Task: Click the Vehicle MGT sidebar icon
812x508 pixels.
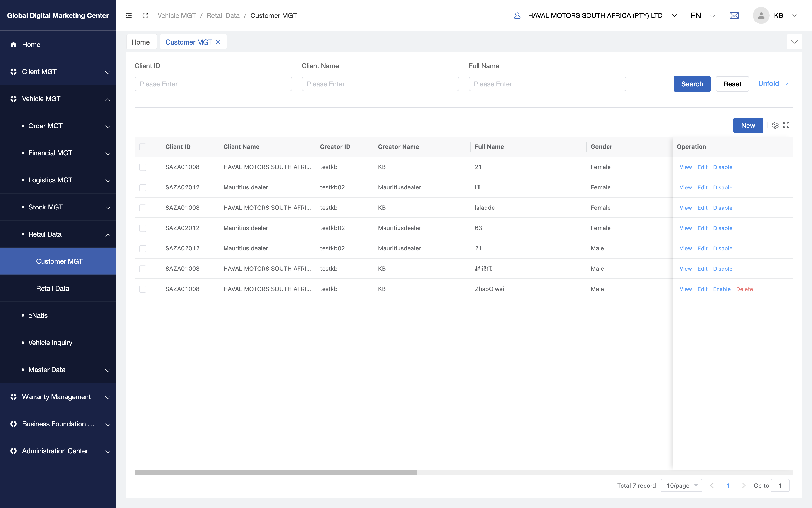Action: click(x=14, y=99)
